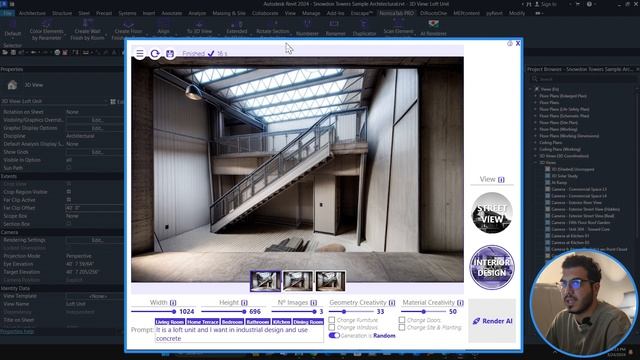Select the Interior Design mode icon
Screen dimensions: 640x360
492,267
